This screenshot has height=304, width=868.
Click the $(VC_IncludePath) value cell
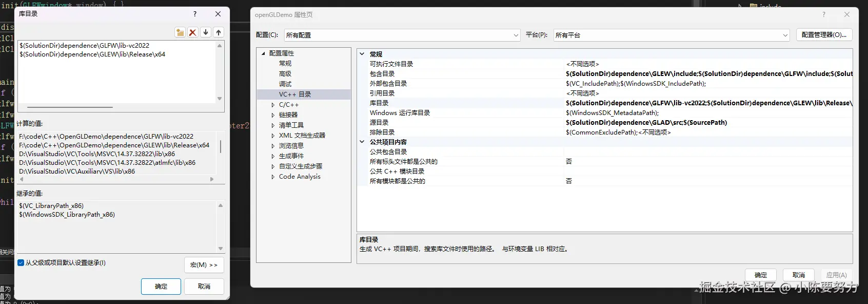pos(708,84)
